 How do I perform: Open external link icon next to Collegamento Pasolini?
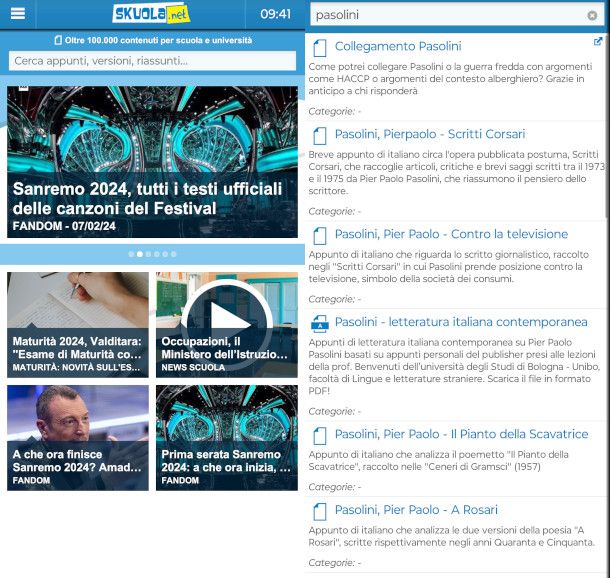pos(598,41)
